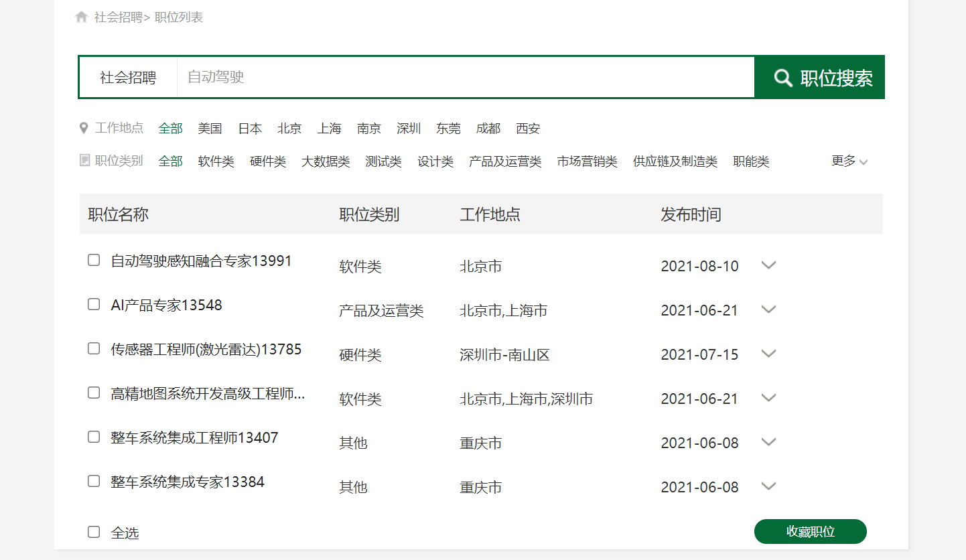The height and width of the screenshot is (560, 966).
Task: Expand the 传感器工程师 row chevron
Action: click(768, 354)
